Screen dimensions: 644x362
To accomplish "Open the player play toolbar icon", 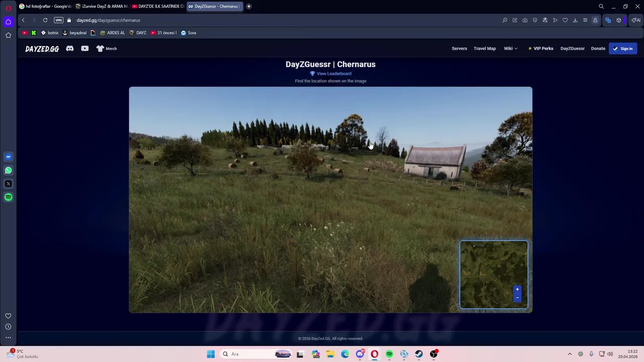I will (x=555, y=20).
